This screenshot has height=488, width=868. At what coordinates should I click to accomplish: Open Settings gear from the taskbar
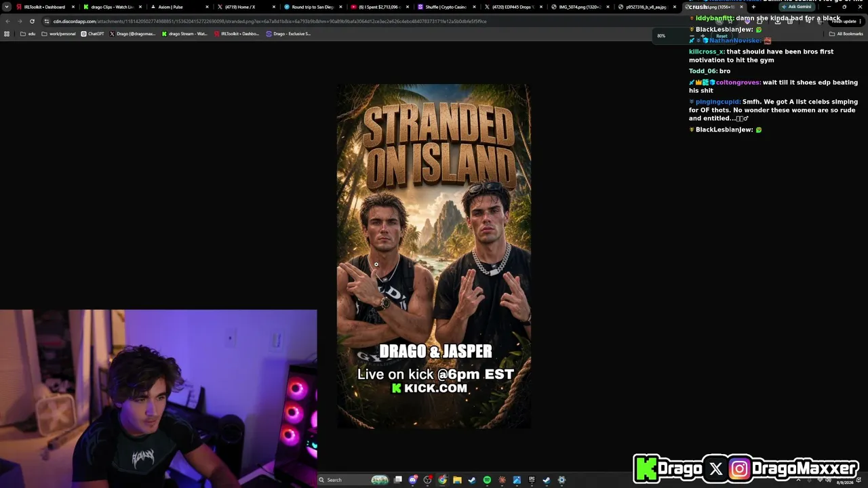coord(561,480)
